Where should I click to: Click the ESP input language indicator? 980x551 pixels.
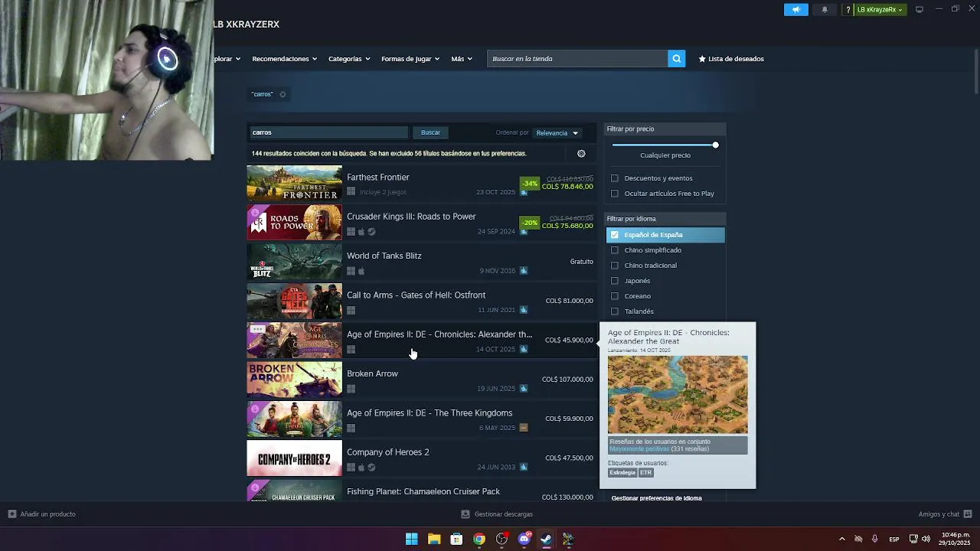893,540
